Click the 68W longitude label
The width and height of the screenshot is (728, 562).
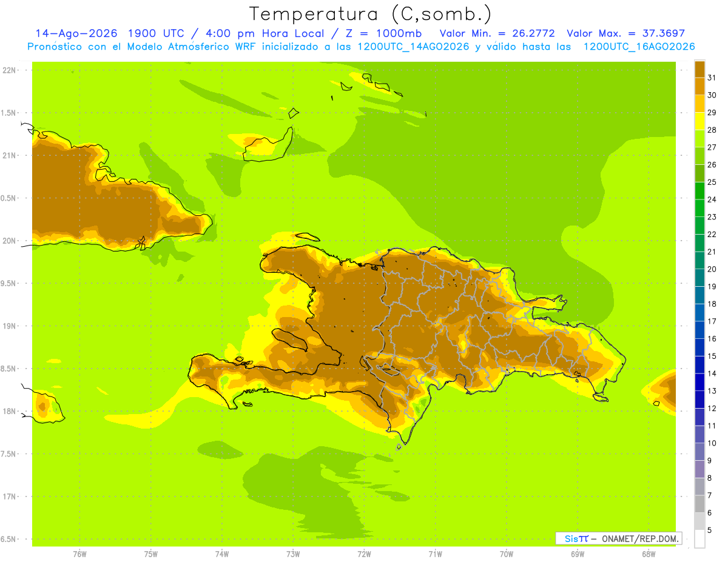649,554
